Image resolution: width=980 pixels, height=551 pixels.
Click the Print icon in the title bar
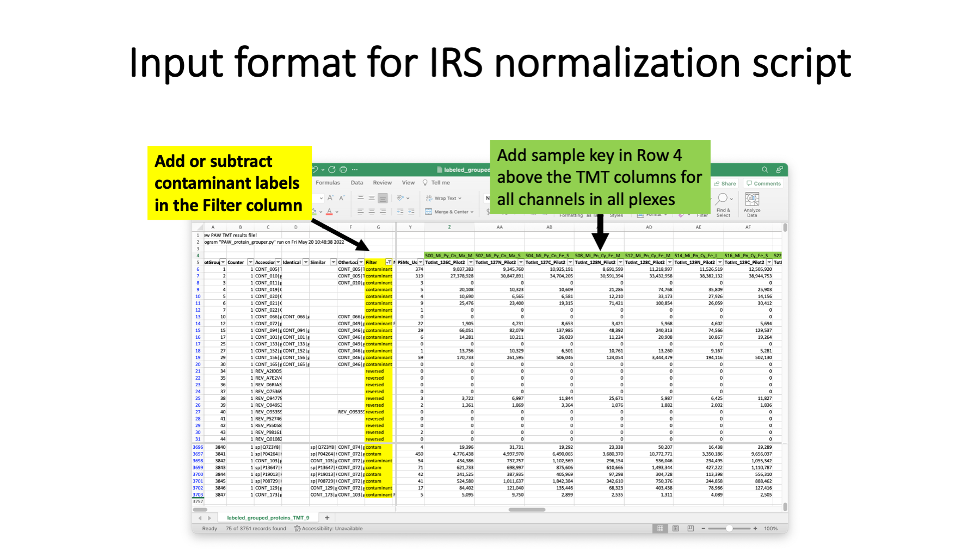[343, 170]
